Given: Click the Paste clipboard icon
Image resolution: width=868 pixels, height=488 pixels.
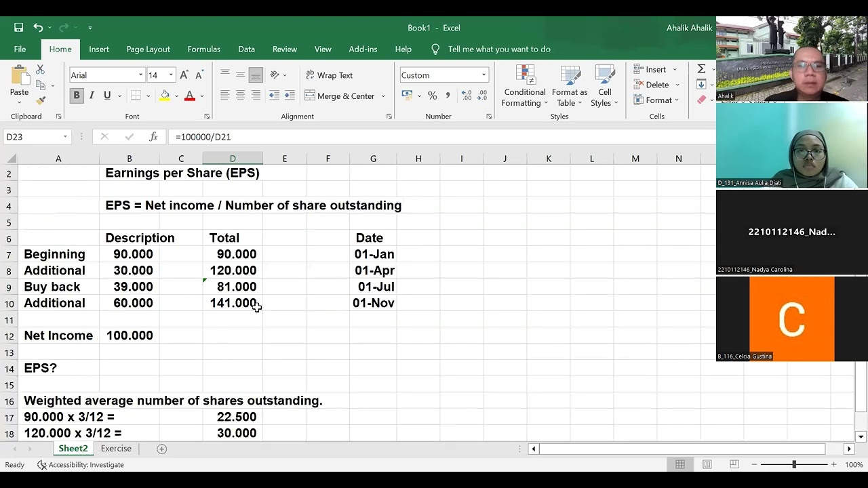Looking at the screenshot, I should 19,76.
